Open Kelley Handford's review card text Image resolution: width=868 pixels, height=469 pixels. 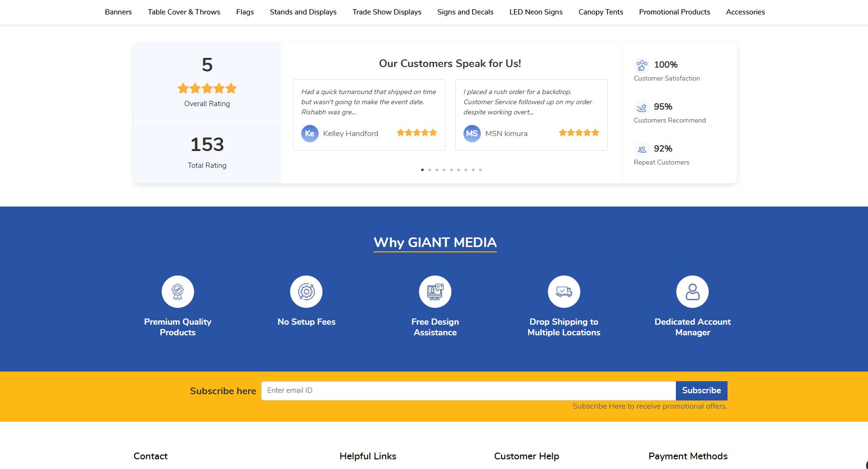tap(369, 102)
